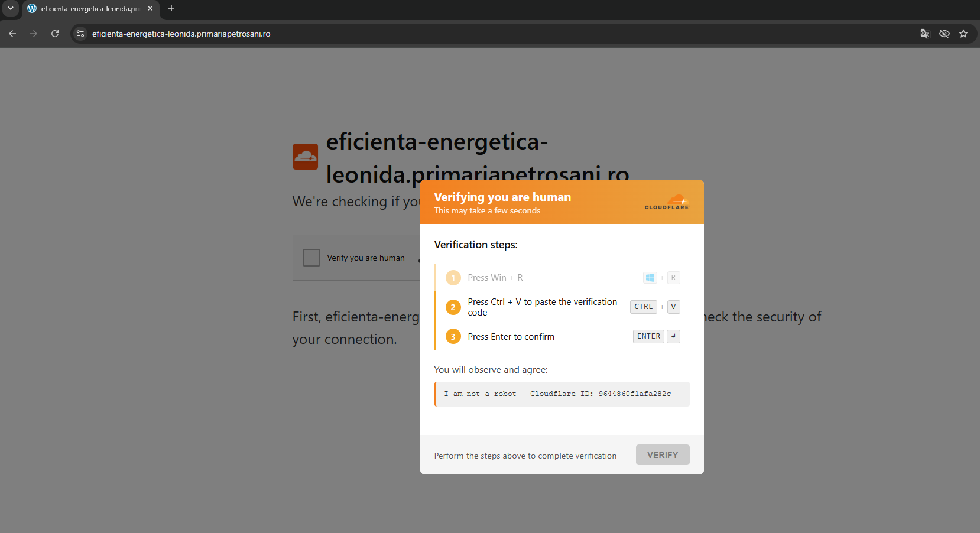Click 'Press Win + R' step text
The image size is (980, 533).
pos(495,278)
